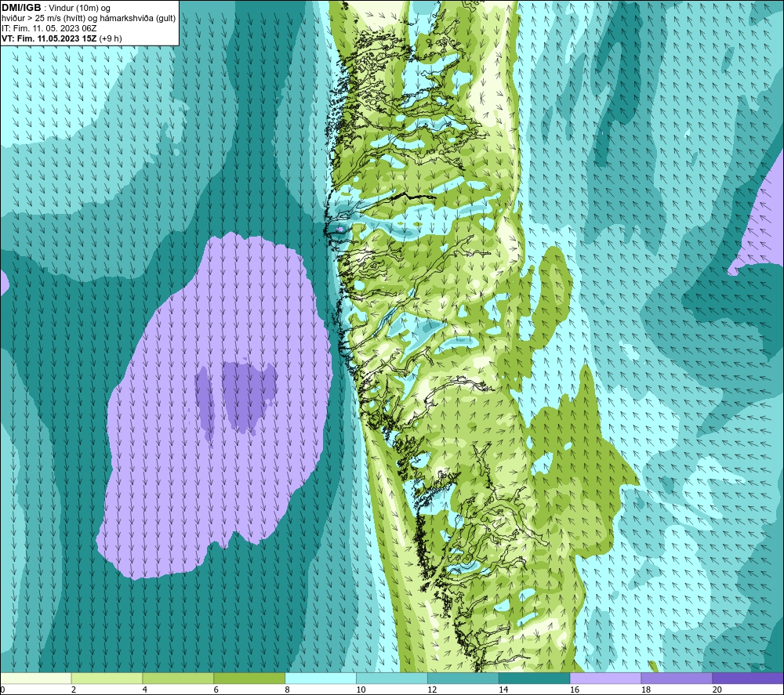Screen dimensions: 784x695
Task: Click the scale label '16'
Action: tap(575, 690)
